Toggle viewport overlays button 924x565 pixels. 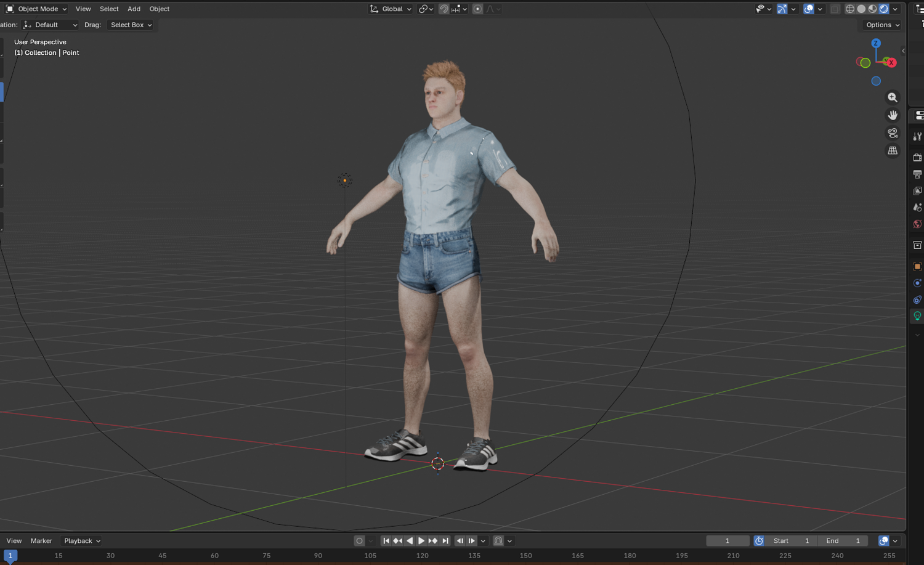(x=809, y=9)
